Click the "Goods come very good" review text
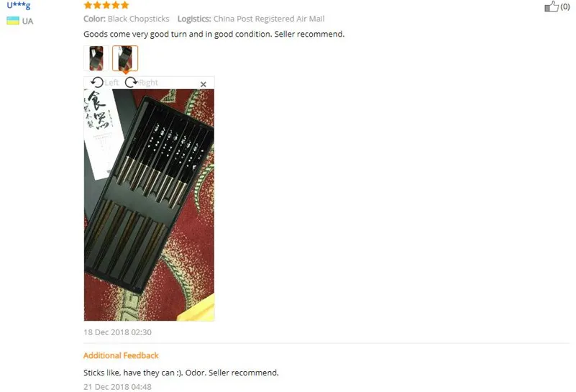The height and width of the screenshot is (392, 576). click(x=214, y=35)
